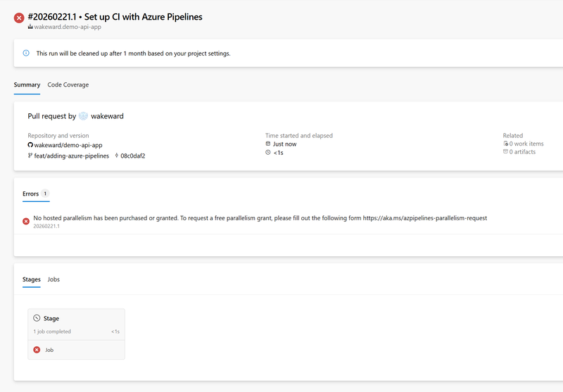The height and width of the screenshot is (392, 563).
Task: Click the red error icon beside parallelism message
Action: pos(26,221)
